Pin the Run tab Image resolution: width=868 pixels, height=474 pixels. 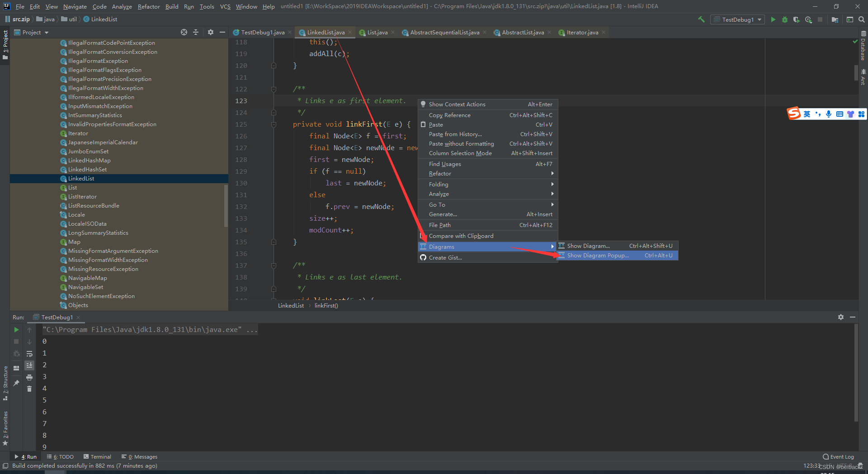[x=16, y=383]
